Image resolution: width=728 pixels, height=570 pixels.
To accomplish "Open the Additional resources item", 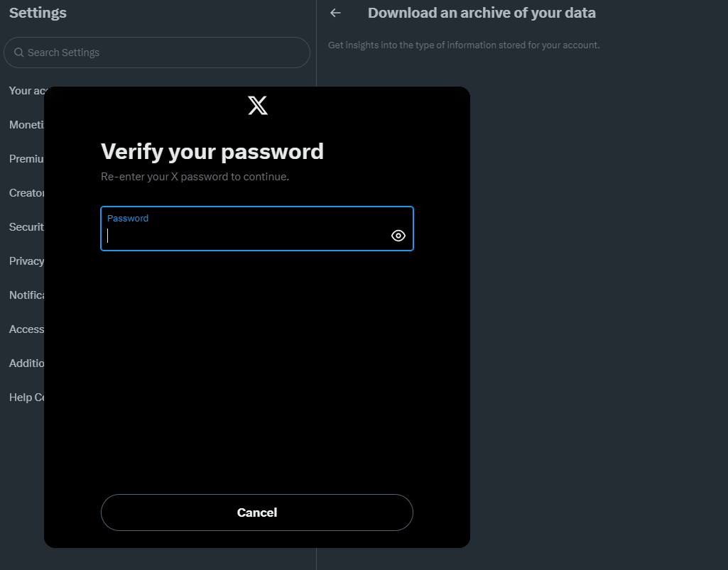I will pyautogui.click(x=26, y=363).
